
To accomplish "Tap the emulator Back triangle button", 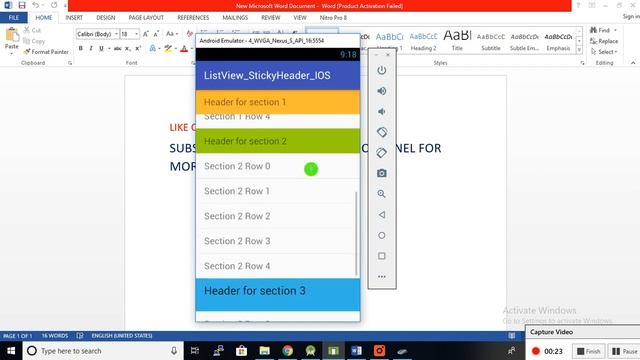I will pos(382,215).
